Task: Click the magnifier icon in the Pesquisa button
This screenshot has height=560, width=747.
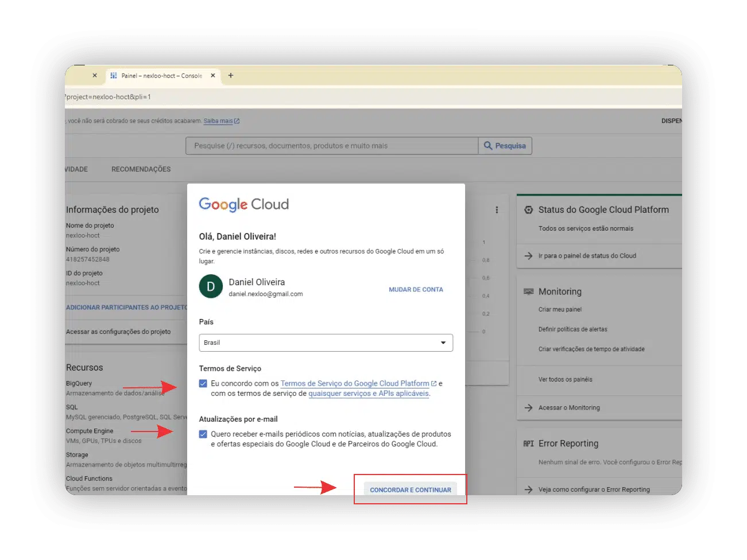Action: pos(488,146)
